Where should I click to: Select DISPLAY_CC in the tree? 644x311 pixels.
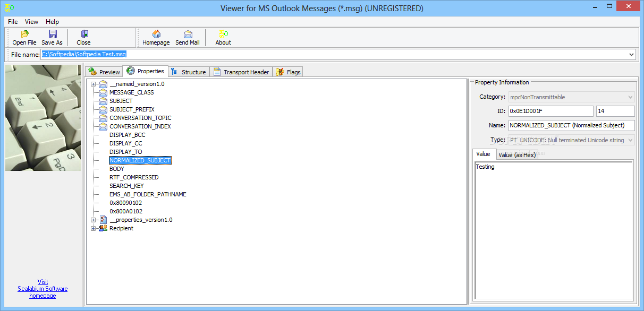pos(126,143)
